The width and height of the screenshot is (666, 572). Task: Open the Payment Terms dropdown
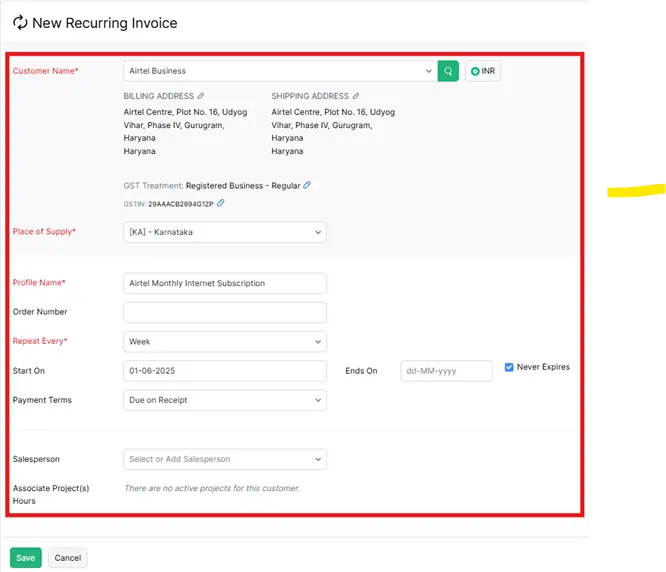click(x=225, y=400)
